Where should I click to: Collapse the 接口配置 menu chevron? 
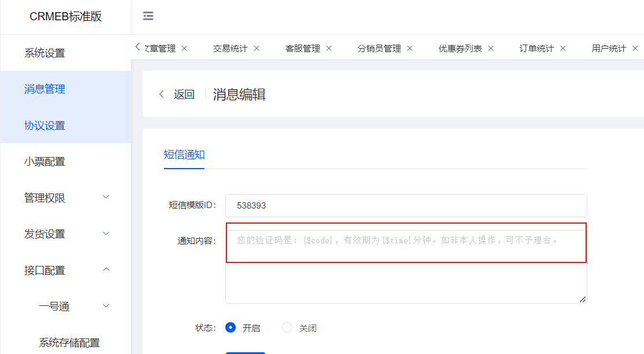106,269
